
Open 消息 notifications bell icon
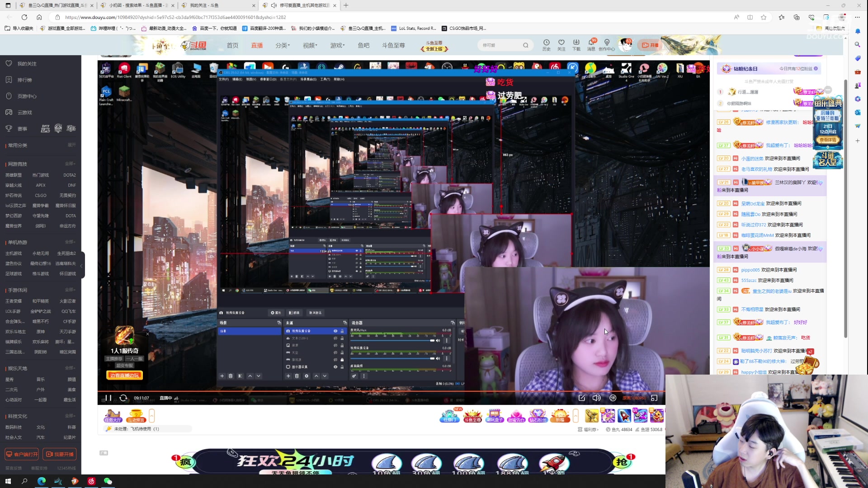pos(591,43)
